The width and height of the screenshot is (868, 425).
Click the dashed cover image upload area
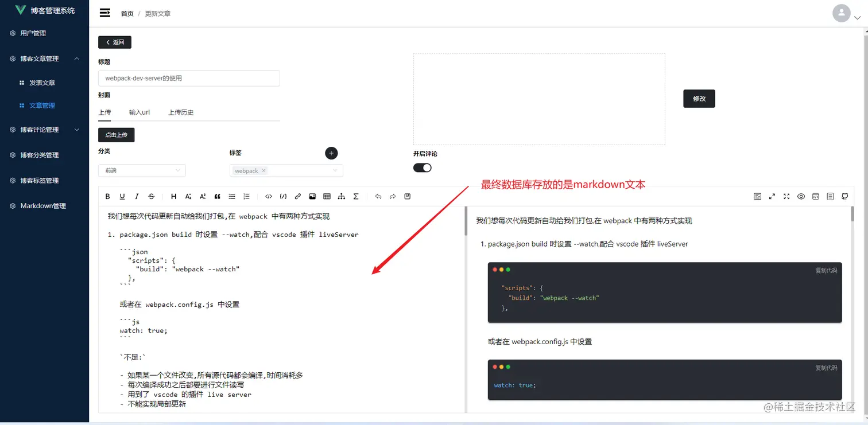click(539, 99)
